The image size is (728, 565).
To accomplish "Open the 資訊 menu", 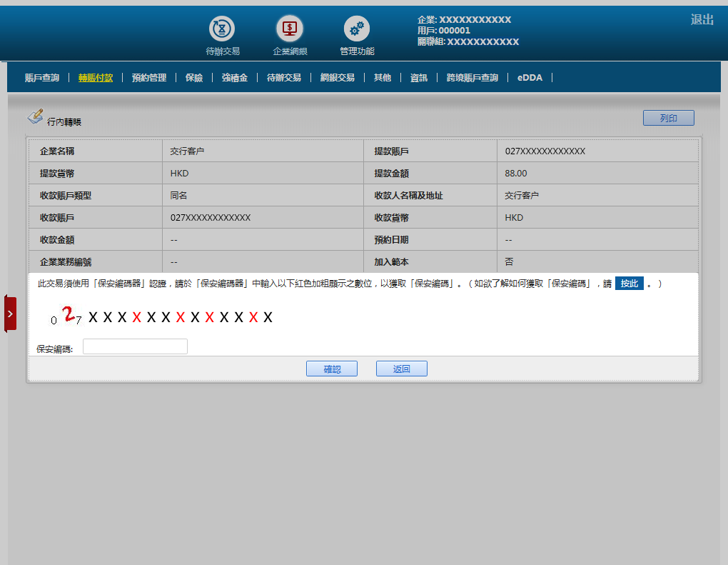I will pyautogui.click(x=419, y=78).
